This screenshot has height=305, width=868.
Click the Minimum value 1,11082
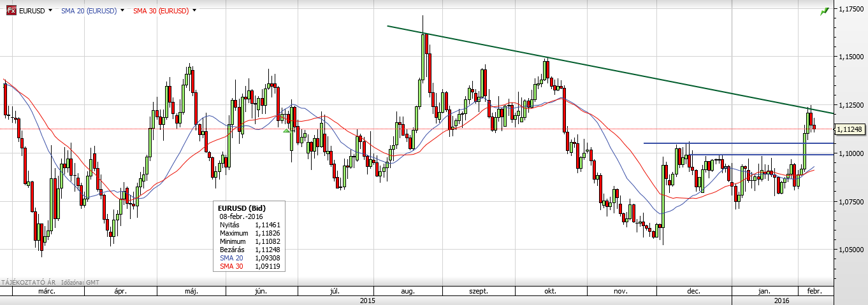coord(268,241)
